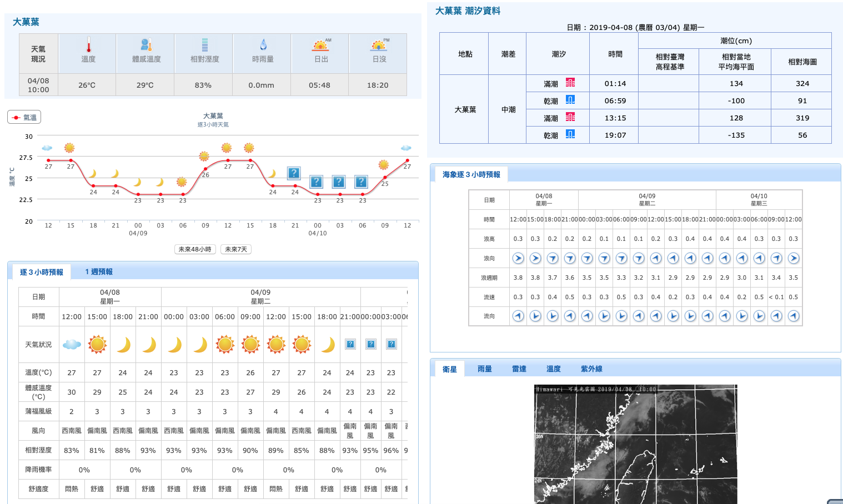Select the 海象逐3小時預報 tab
The width and height of the screenshot is (843, 504).
(x=471, y=174)
